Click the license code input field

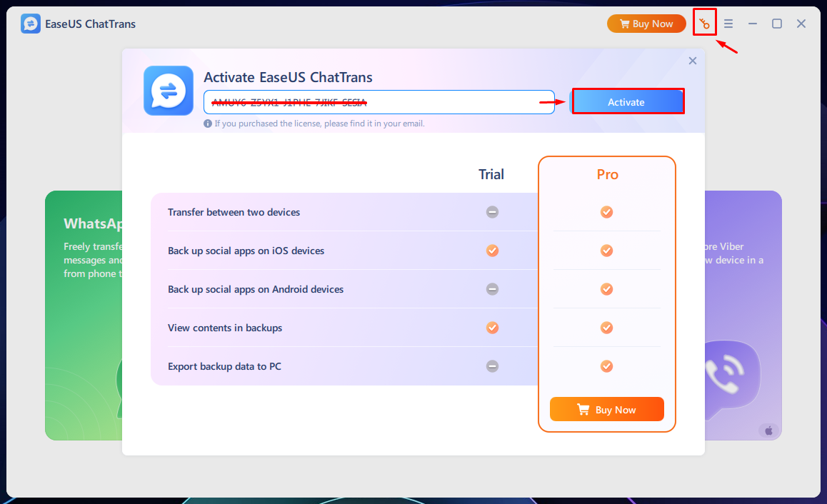379,102
